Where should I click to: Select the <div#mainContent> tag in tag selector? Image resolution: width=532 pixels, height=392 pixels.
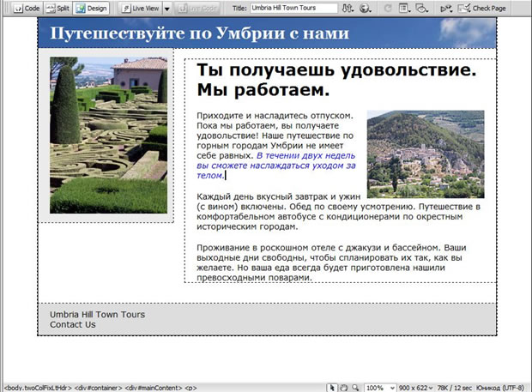pyautogui.click(x=154, y=388)
